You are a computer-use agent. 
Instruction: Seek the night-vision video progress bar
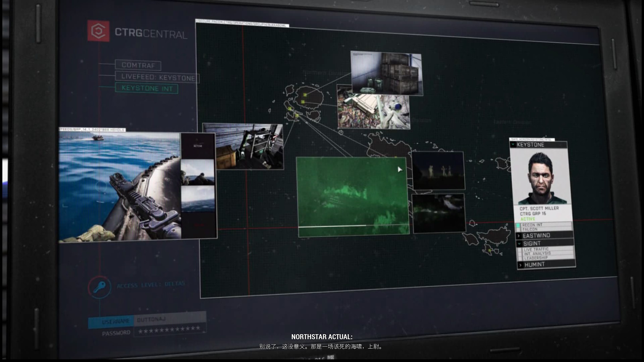[354, 226]
